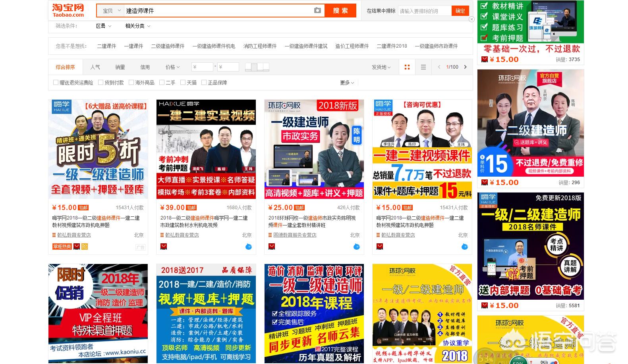Open sidebar ad 一二级建造师 不过退费
This screenshot has width=628, height=364.
pos(531,123)
